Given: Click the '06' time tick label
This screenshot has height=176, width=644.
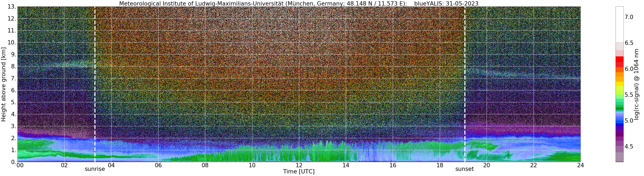Looking at the screenshot, I should (158, 165).
